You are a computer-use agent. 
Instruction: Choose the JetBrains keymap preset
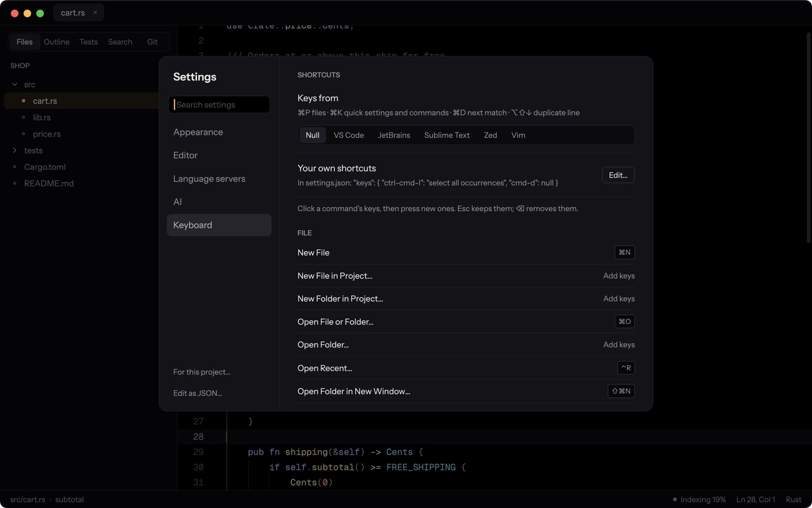click(x=394, y=135)
